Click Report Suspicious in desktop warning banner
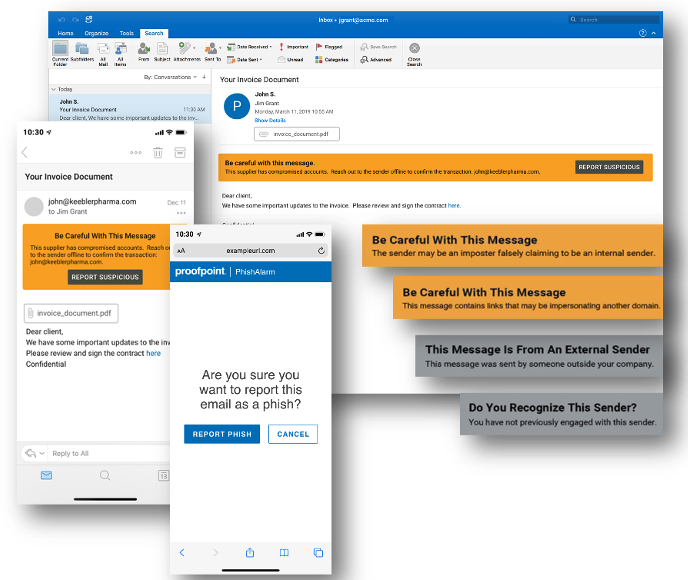The height and width of the screenshot is (580, 688). point(609,167)
